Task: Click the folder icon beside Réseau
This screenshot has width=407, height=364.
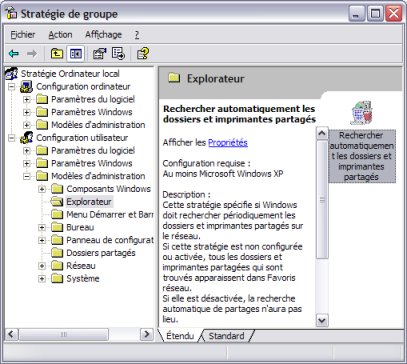Action: click(x=57, y=266)
